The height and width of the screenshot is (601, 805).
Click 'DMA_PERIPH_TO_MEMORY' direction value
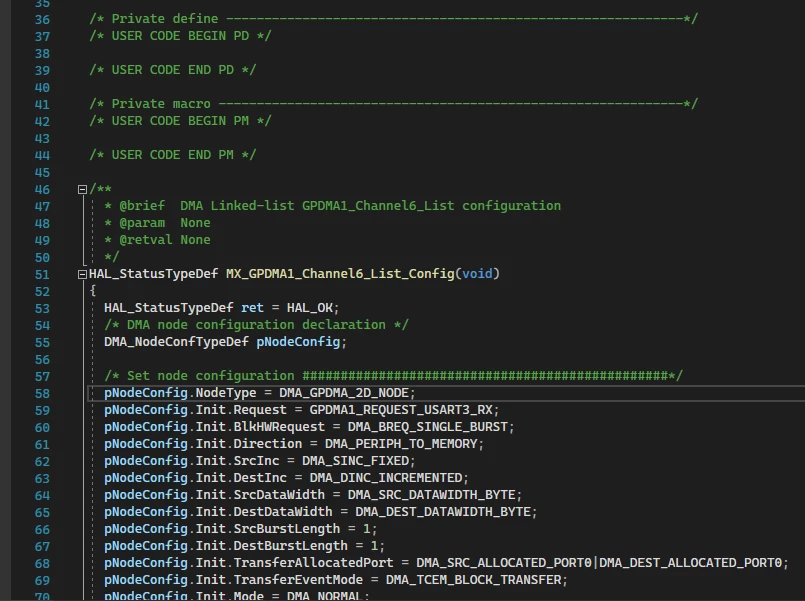click(400, 443)
